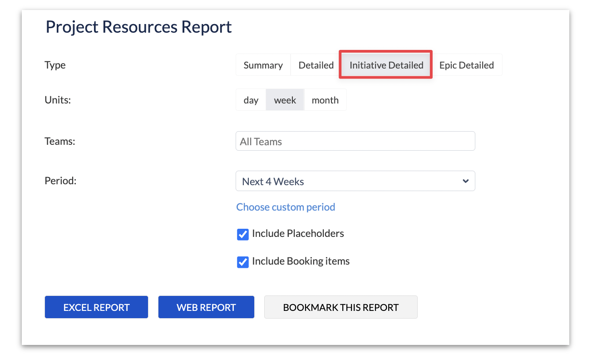Click the Units: field label

point(58,100)
